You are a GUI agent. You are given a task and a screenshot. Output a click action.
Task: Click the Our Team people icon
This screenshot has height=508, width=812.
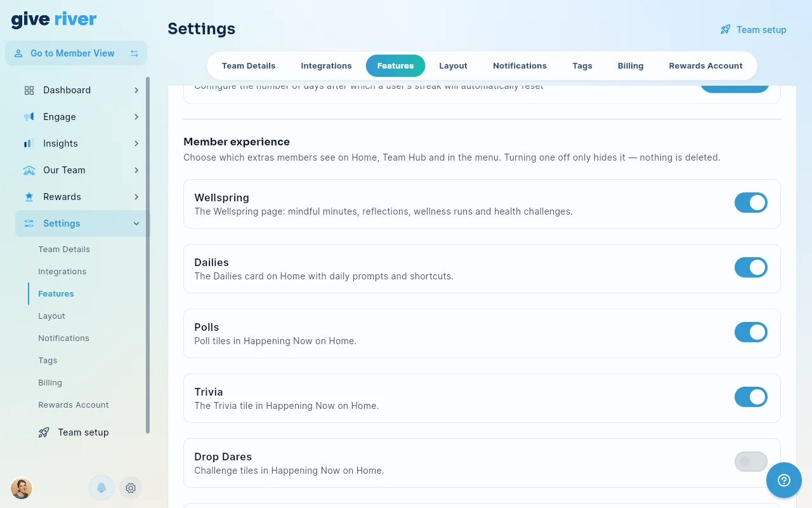[x=29, y=170]
